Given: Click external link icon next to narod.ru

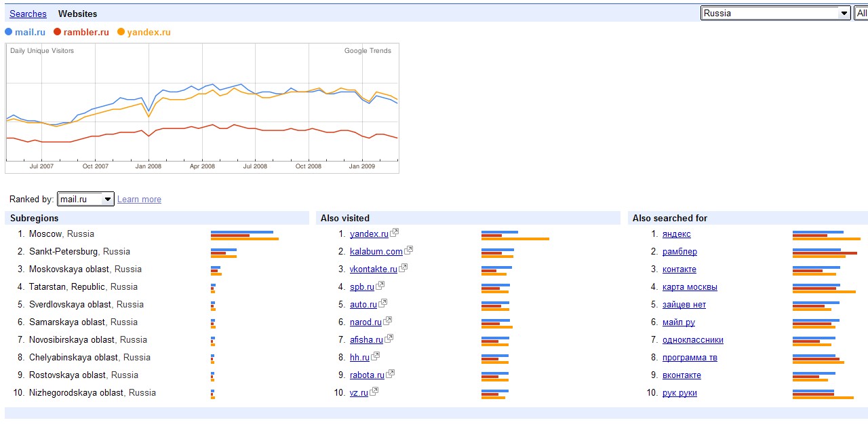Looking at the screenshot, I should click(x=388, y=321).
